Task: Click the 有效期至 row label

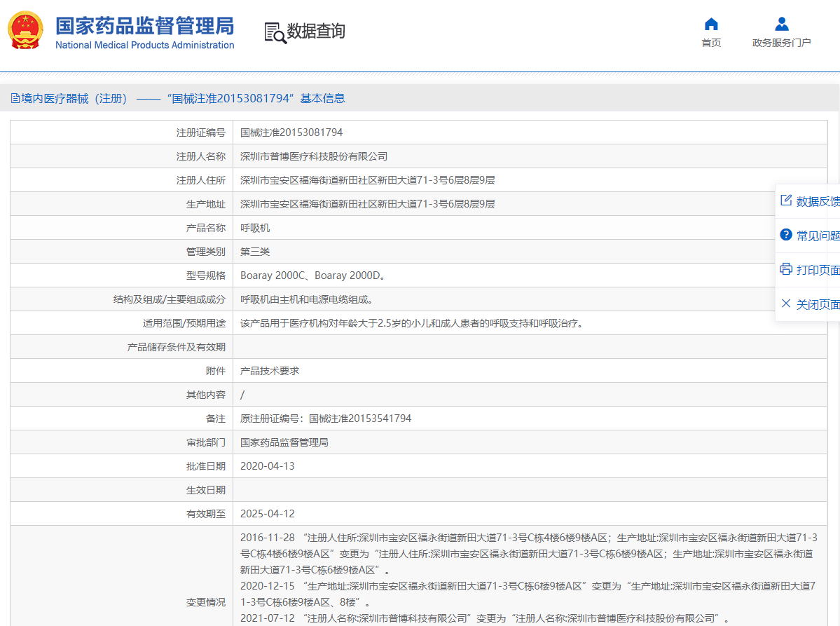Action: point(206,514)
